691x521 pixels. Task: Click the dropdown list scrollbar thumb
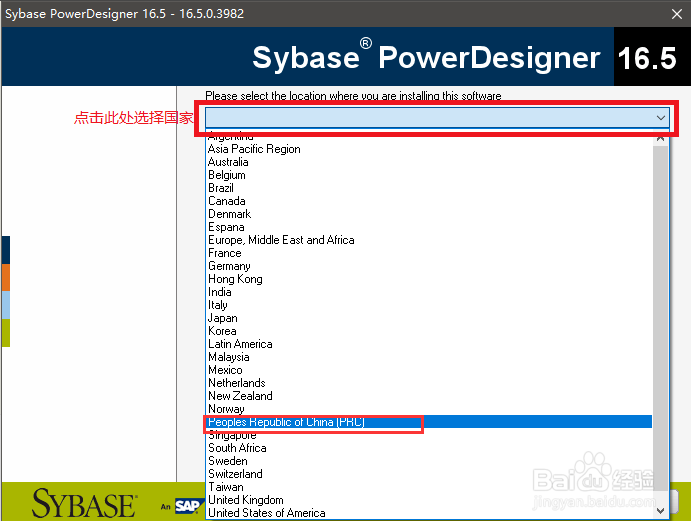click(x=660, y=318)
